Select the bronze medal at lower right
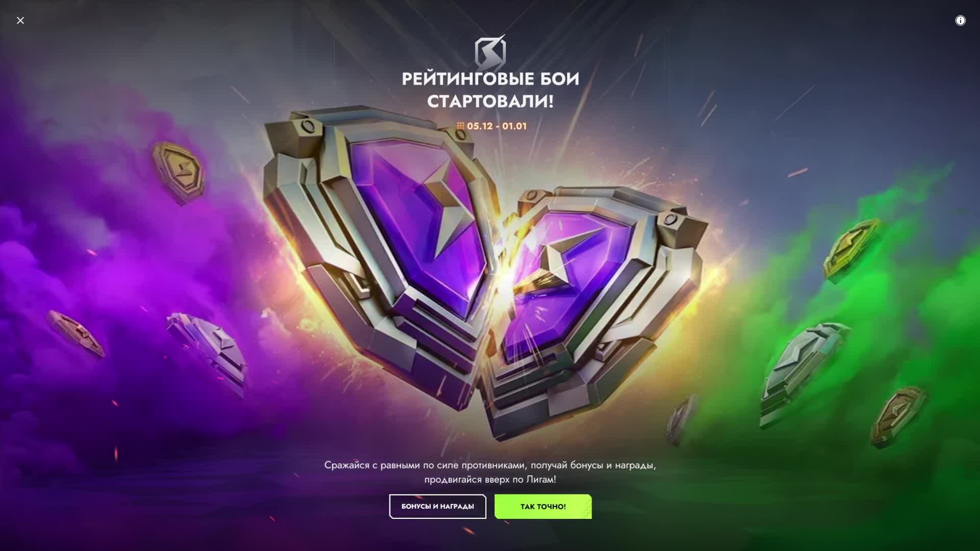 pos(898,416)
